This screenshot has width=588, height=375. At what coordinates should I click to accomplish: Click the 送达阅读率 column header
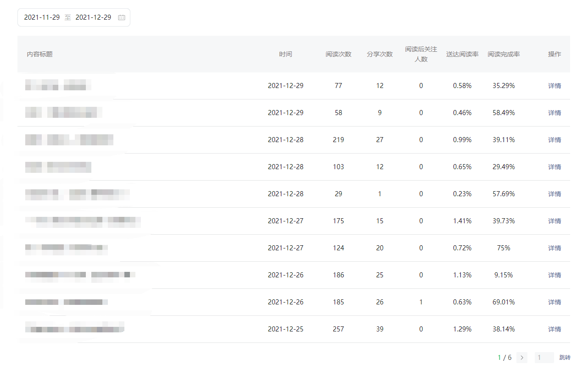[462, 54]
